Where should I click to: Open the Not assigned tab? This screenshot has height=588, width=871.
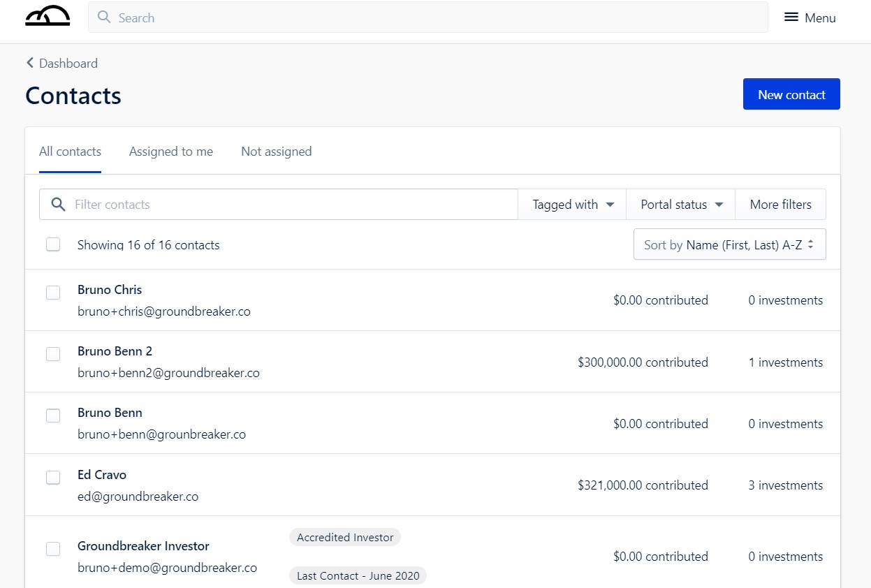click(x=276, y=151)
